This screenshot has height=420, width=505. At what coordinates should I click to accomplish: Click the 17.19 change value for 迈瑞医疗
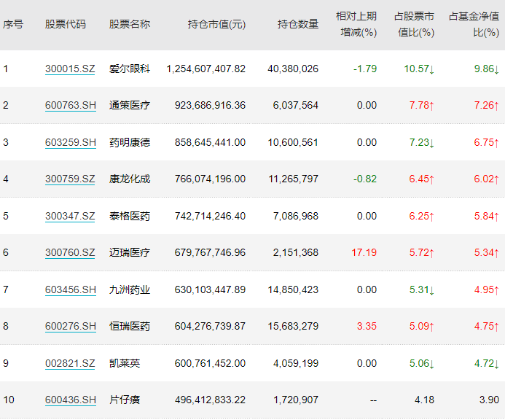[364, 252]
